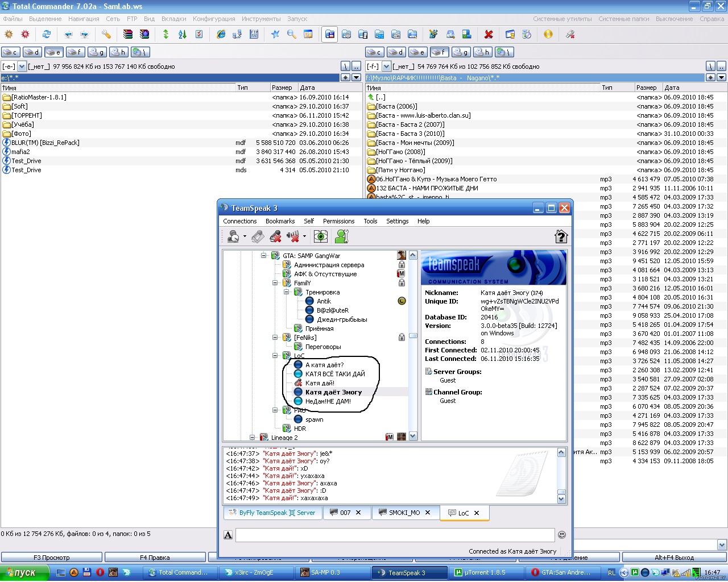Click the checklist icon in Total Commander toolbar
Screen dimensions: 728x582
coord(199,35)
